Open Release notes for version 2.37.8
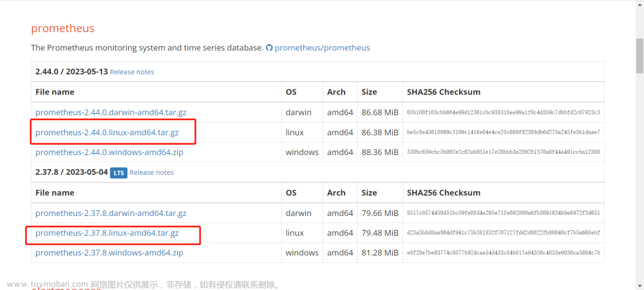The width and height of the screenshot is (644, 290). 151,173
